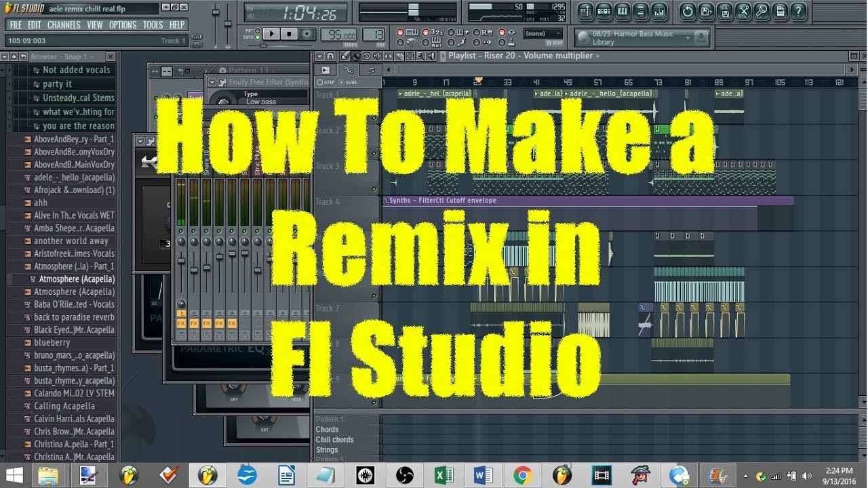Open the 'party it' folder in Browser
The width and height of the screenshot is (868, 488).
point(57,84)
